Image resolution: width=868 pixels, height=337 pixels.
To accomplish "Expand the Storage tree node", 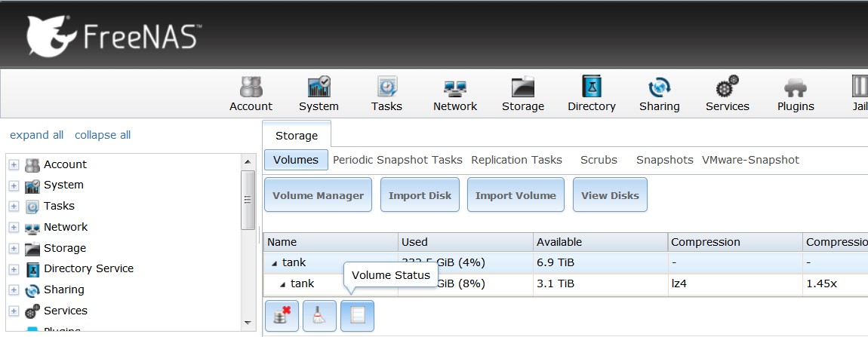I will coord(14,248).
